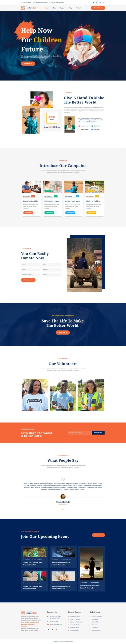Viewport: 126px width, 644px height.
Task: Click the Skype icon in the top bar
Action: [100, 2]
